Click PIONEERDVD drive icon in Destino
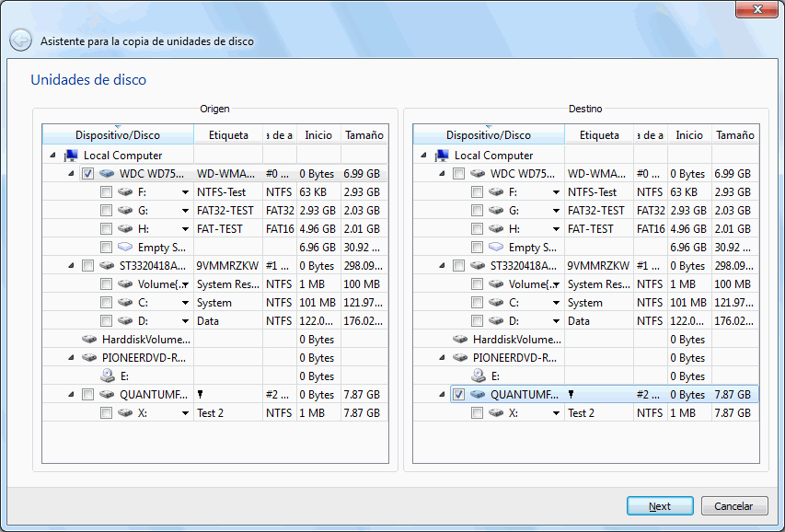 coord(460,358)
